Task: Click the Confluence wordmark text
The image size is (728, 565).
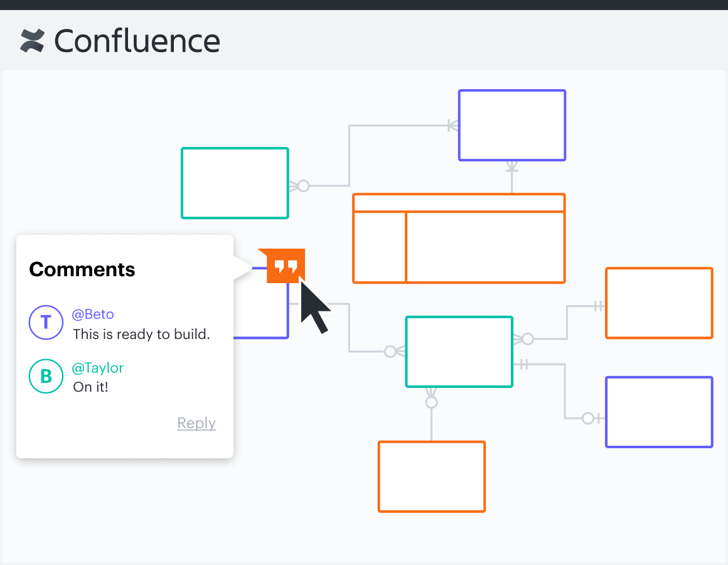Action: tap(137, 41)
